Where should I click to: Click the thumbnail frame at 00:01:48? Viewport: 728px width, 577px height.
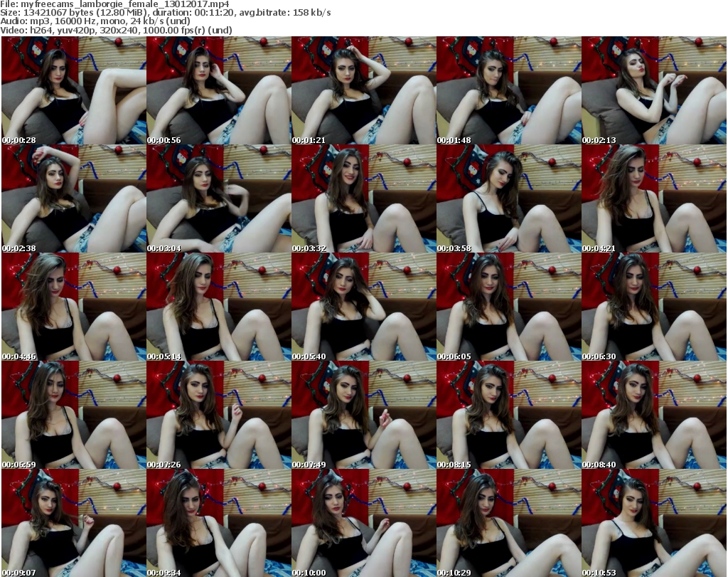[509, 90]
